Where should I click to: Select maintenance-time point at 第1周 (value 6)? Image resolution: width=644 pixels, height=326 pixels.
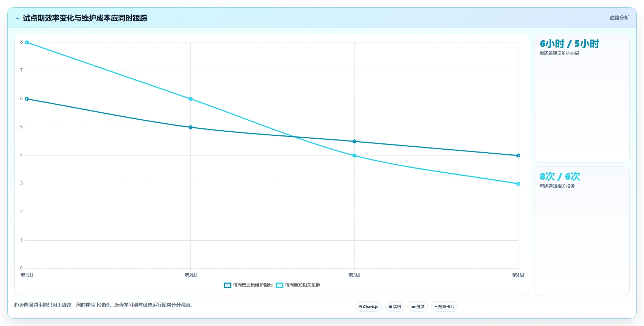(x=27, y=99)
